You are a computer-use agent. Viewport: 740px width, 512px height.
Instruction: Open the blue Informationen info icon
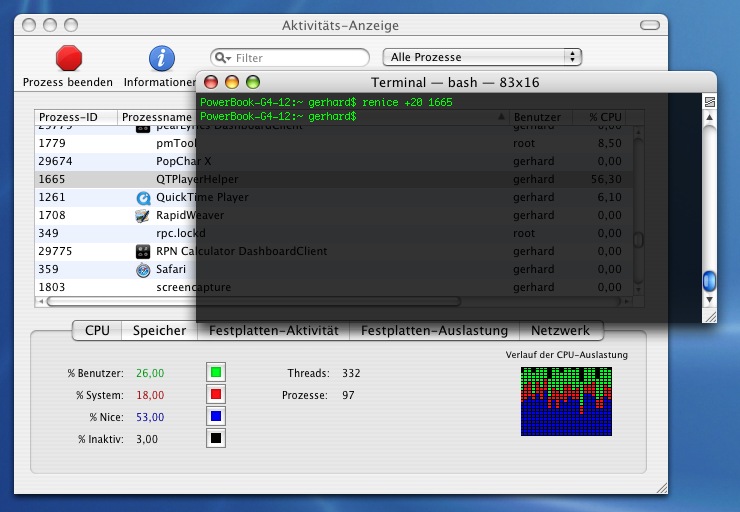pos(161,58)
